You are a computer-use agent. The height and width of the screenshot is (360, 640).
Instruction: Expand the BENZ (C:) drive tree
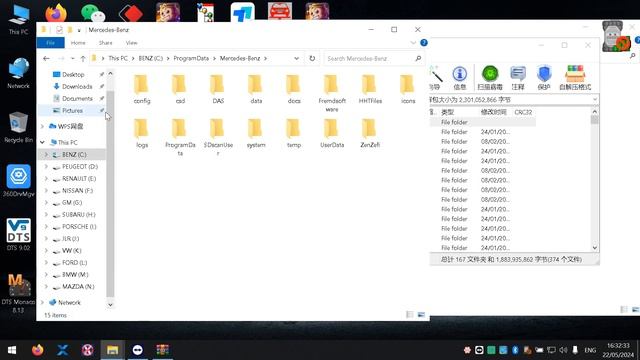coord(46,155)
